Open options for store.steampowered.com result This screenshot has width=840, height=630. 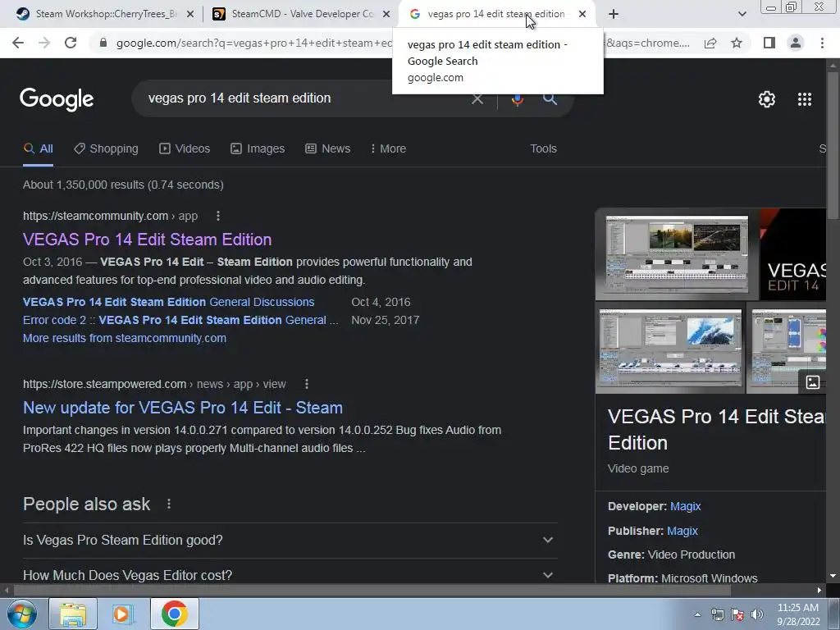(x=307, y=384)
